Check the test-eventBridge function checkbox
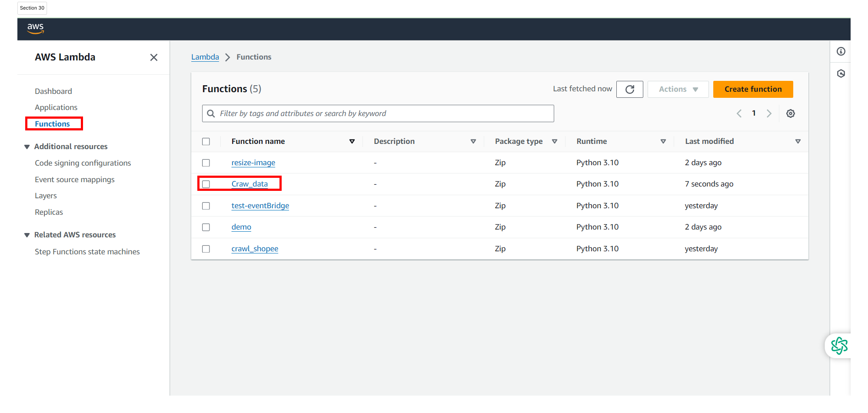The height and width of the screenshot is (413, 868). click(206, 206)
